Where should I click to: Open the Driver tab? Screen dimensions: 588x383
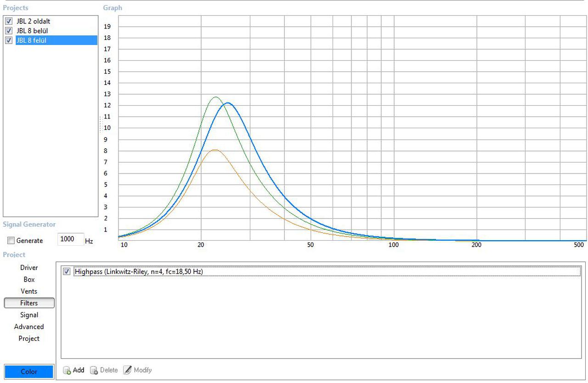point(29,268)
